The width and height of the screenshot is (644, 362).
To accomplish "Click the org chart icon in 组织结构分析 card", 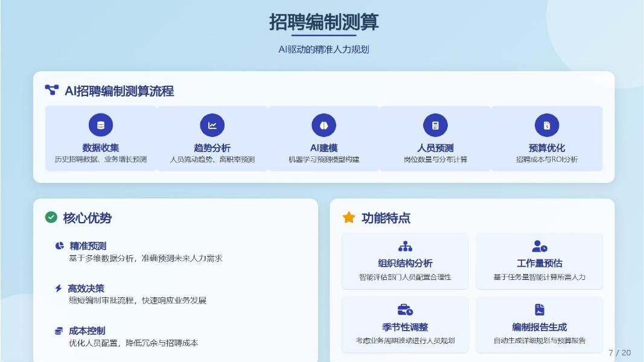I will pyautogui.click(x=405, y=247).
